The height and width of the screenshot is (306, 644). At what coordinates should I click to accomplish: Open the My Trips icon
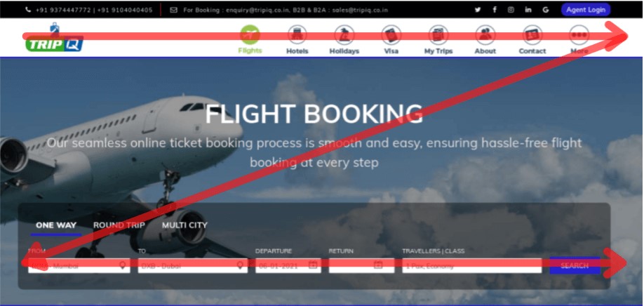(438, 35)
